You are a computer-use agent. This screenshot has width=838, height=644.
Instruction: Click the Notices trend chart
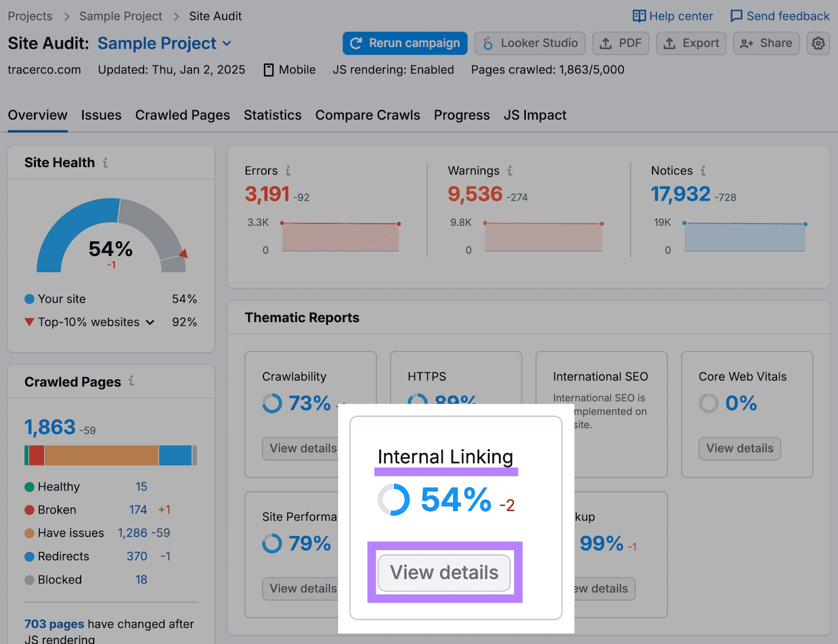tap(745, 237)
